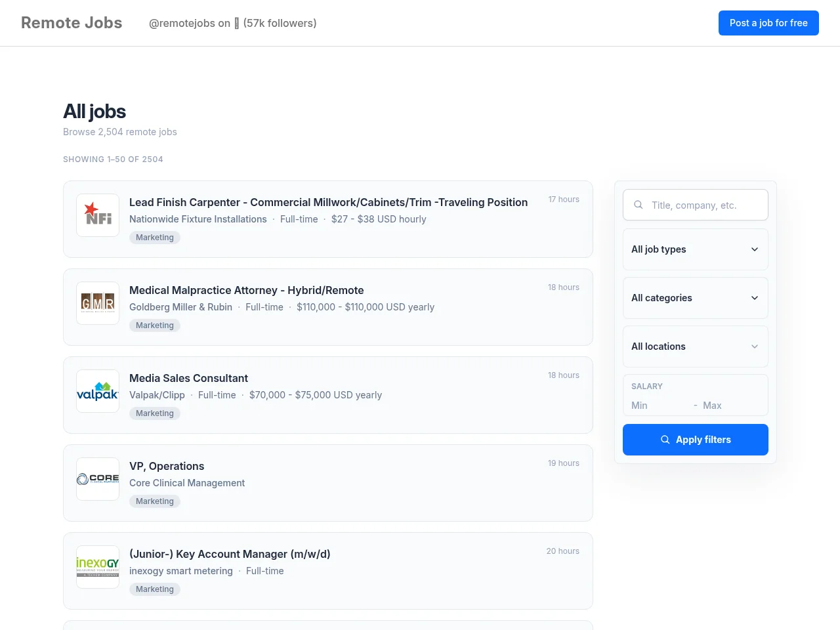Open the Goldberg Miller & Rubin GMR logo
Viewport: 840px width, 630px height.
98,303
